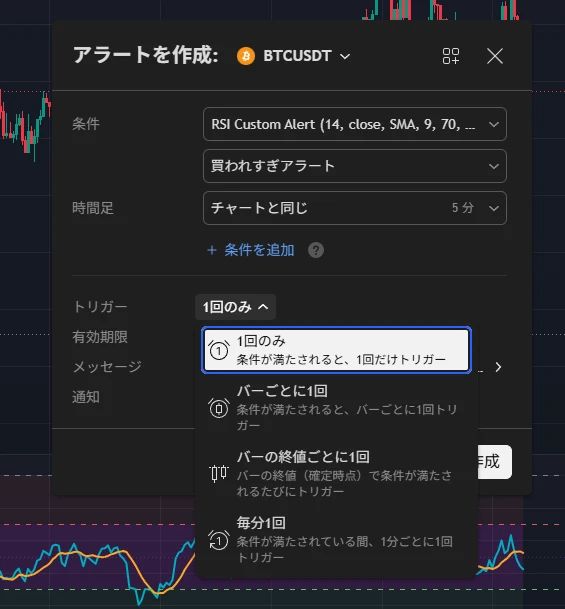Click the 条件 label
This screenshot has width=565, height=609.
point(86,124)
